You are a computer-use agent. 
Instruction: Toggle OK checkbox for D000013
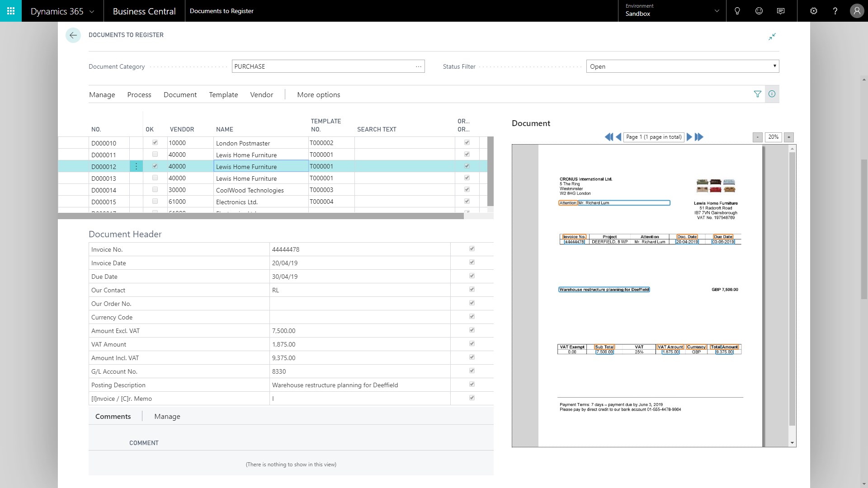click(155, 178)
